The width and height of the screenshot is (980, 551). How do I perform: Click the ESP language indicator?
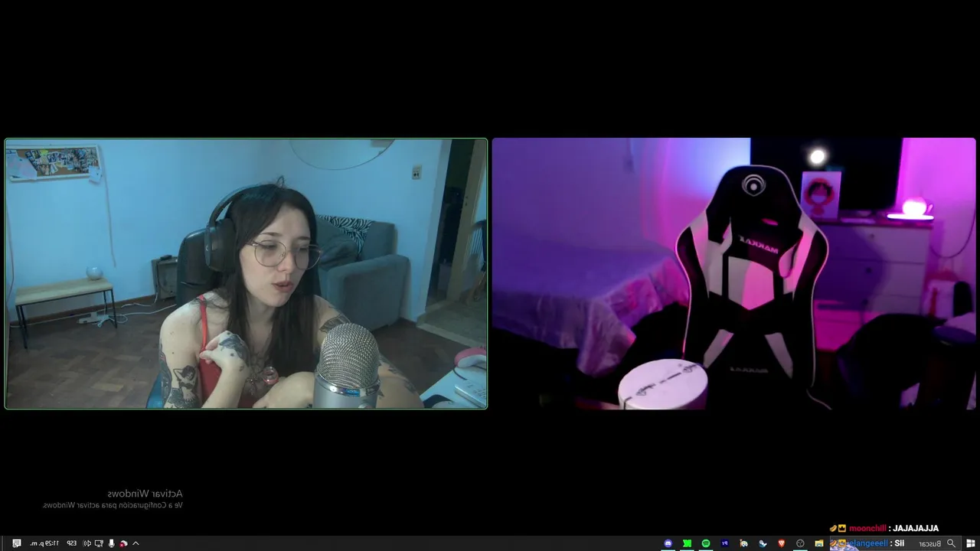(x=71, y=543)
